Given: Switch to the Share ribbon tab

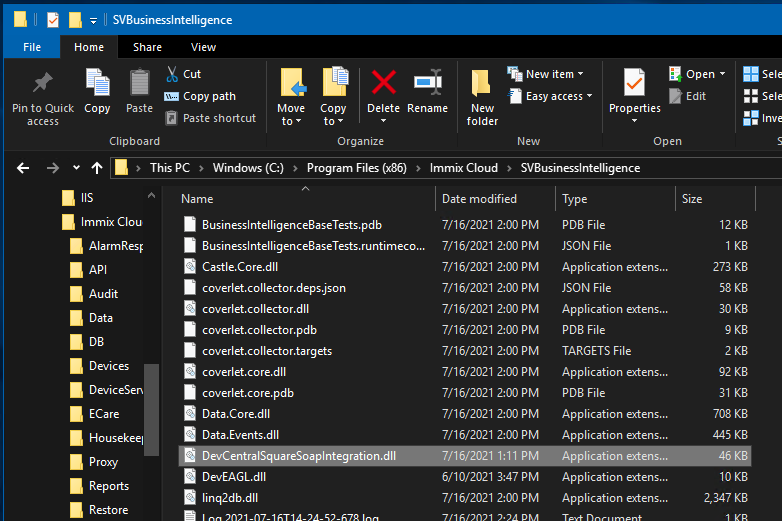Looking at the screenshot, I should click(147, 47).
